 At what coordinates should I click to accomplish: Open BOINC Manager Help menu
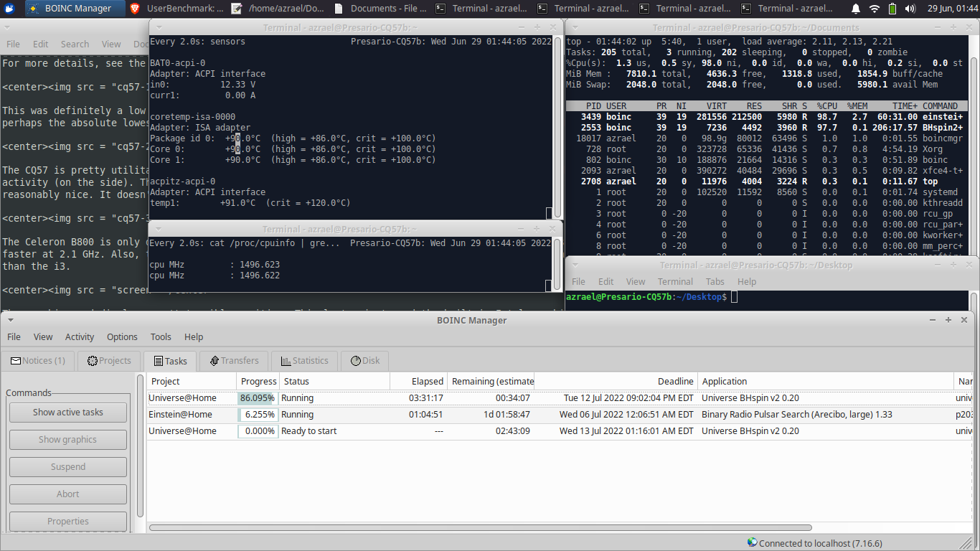(194, 336)
